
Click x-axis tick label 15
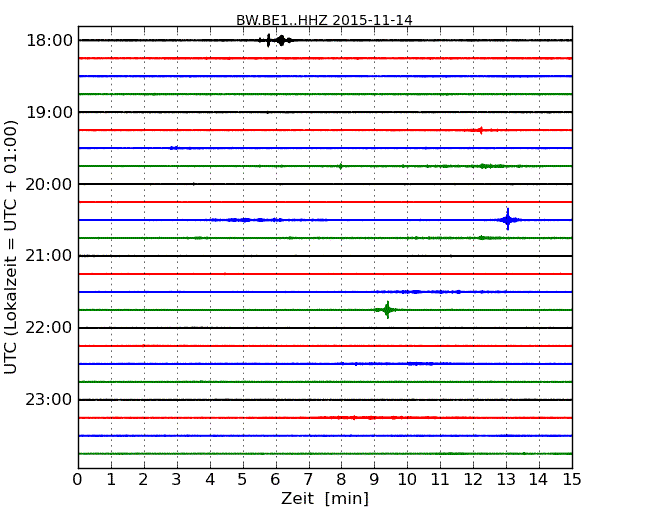point(572,480)
